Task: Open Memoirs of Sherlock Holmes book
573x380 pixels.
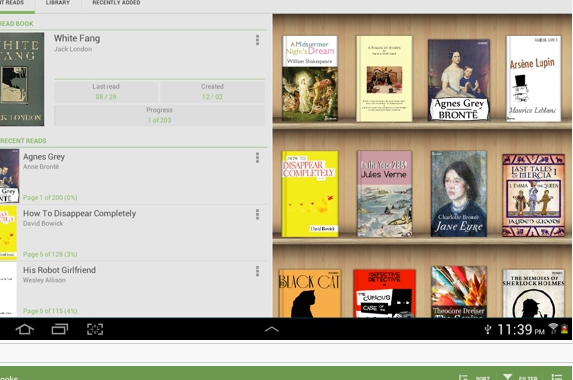Action: click(534, 293)
